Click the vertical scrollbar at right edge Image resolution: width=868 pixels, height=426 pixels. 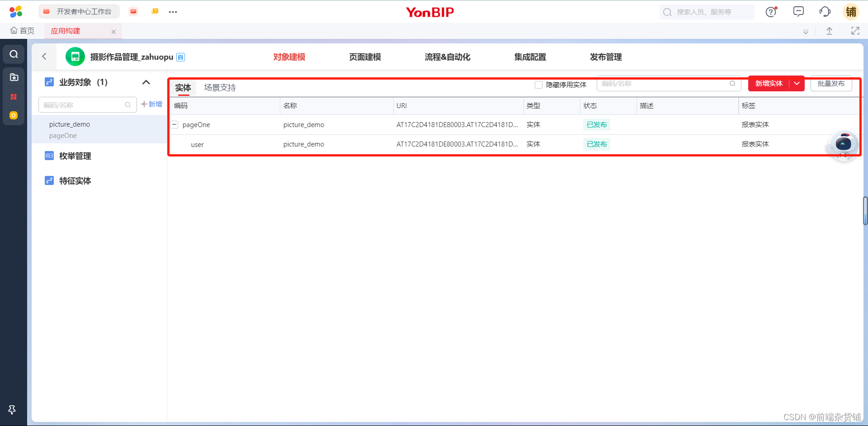[x=865, y=211]
